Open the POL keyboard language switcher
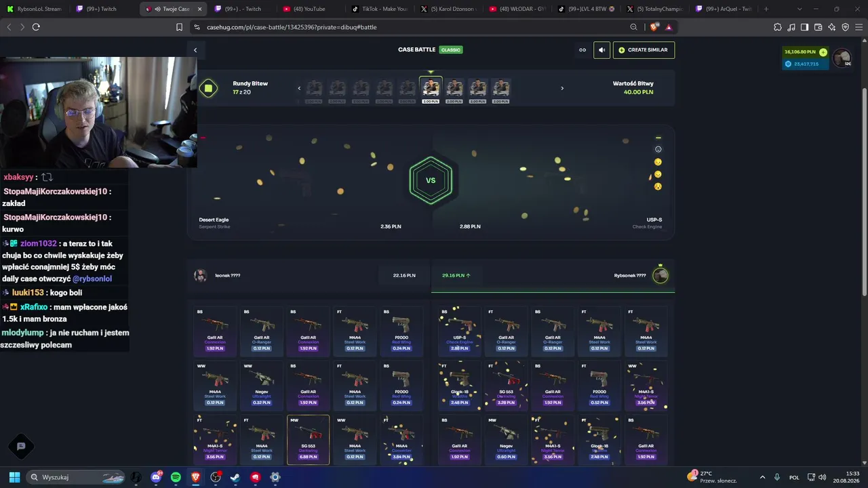The width and height of the screenshot is (868, 488). point(794,477)
